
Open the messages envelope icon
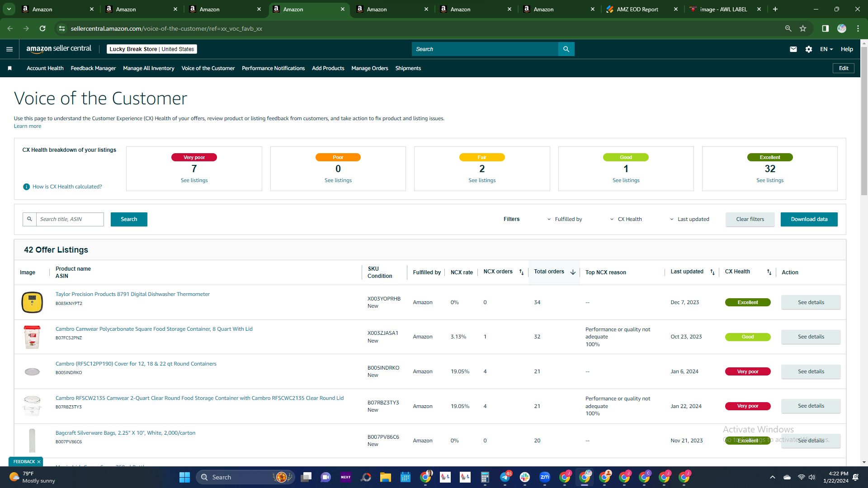click(x=793, y=49)
